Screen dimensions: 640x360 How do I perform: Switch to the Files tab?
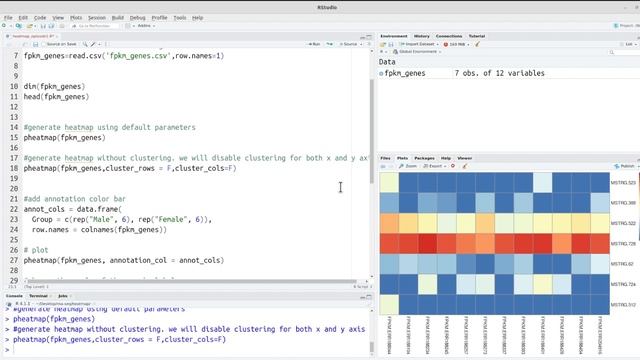[x=385, y=158]
